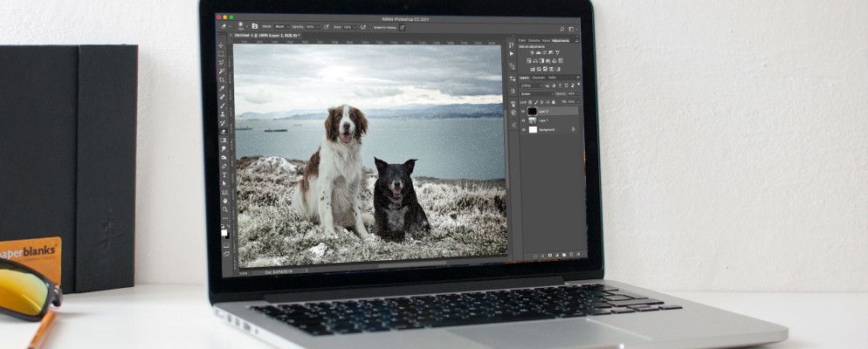Switch to the Paths tab
The width and height of the screenshot is (868, 349).
point(552,78)
